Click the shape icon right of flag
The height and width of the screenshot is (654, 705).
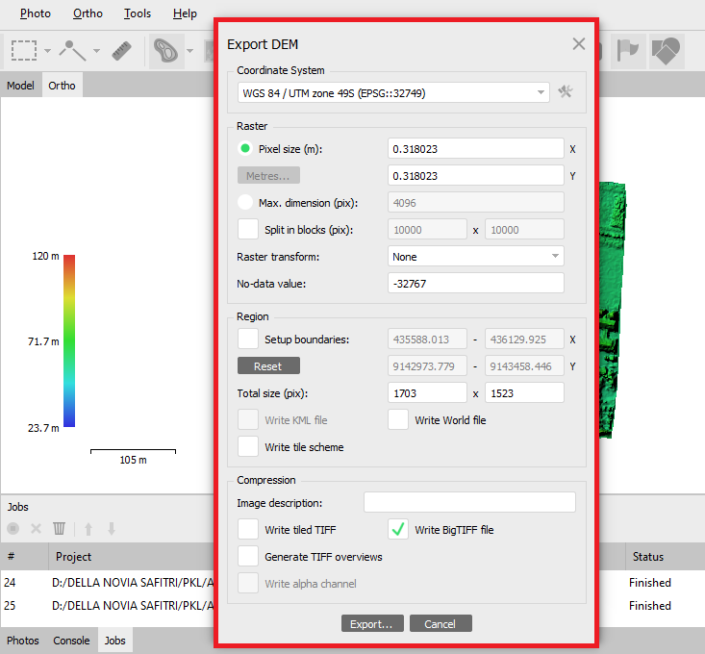[x=666, y=49]
